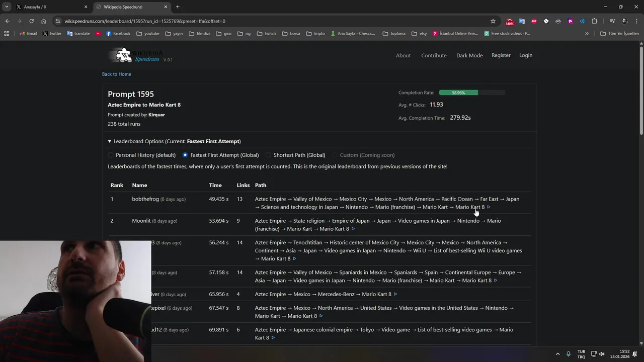Click address bar URL field
The width and height of the screenshot is (644, 362).
[x=272, y=21]
